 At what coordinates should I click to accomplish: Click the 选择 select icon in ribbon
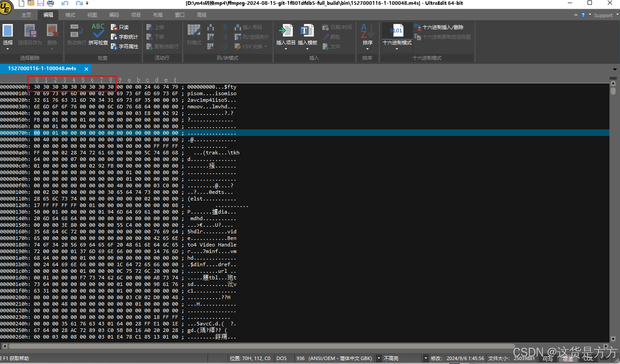pos(8,31)
